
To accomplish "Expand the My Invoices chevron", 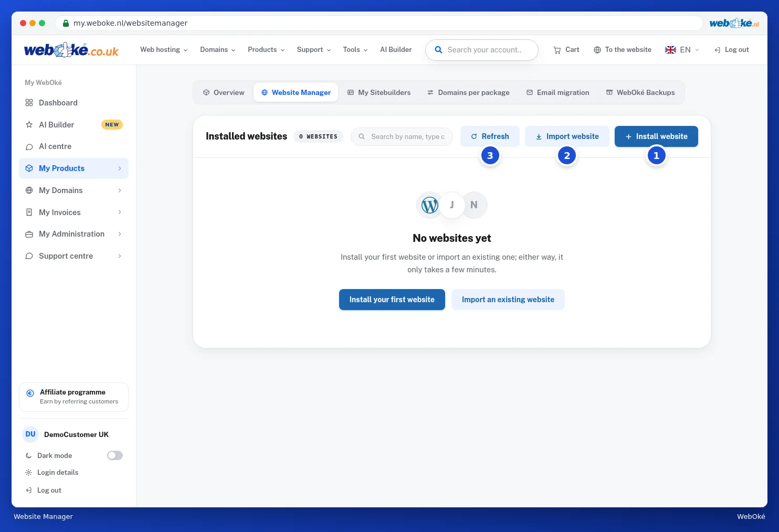I will 120,212.
